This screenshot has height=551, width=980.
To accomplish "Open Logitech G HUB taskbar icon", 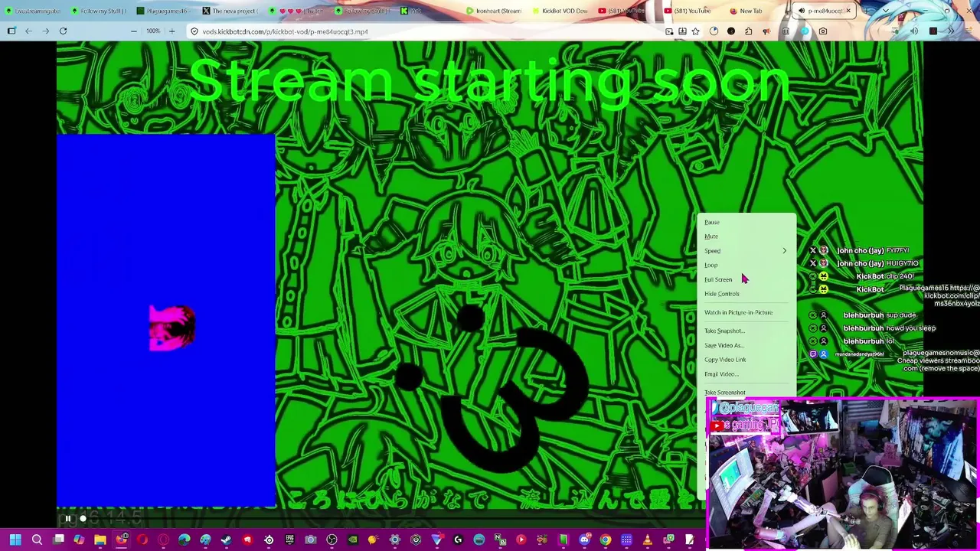I will click(458, 540).
